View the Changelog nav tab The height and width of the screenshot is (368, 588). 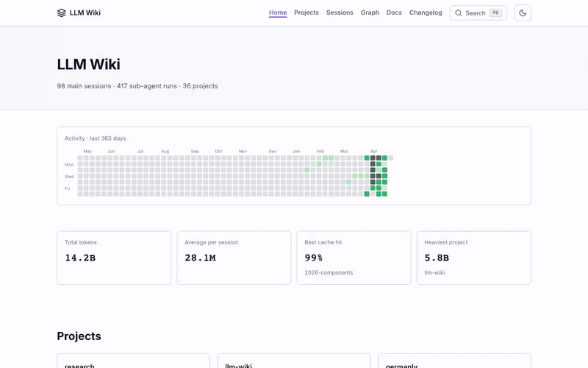[426, 13]
